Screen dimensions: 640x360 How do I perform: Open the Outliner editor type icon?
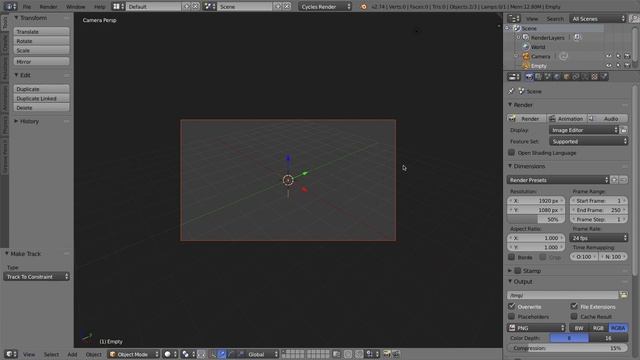[x=513, y=19]
